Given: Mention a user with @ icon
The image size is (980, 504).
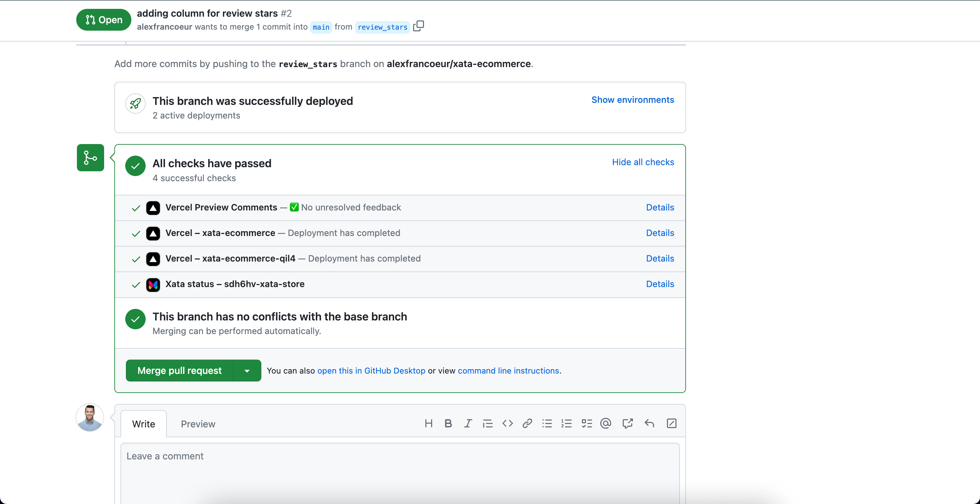Looking at the screenshot, I should point(606,423).
